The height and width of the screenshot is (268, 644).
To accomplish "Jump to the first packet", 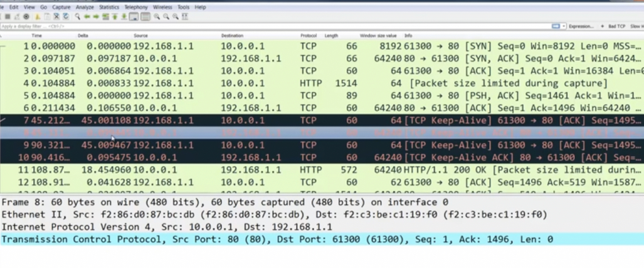I will (x=115, y=17).
